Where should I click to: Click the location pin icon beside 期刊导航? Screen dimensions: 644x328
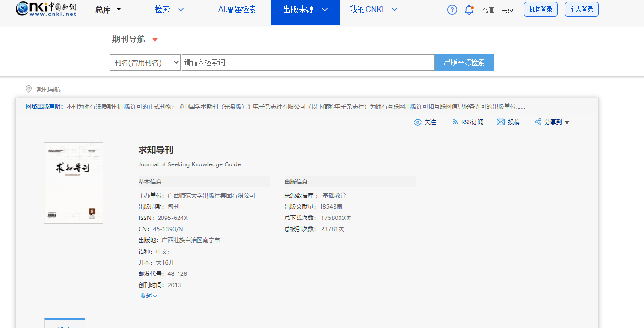pos(29,89)
